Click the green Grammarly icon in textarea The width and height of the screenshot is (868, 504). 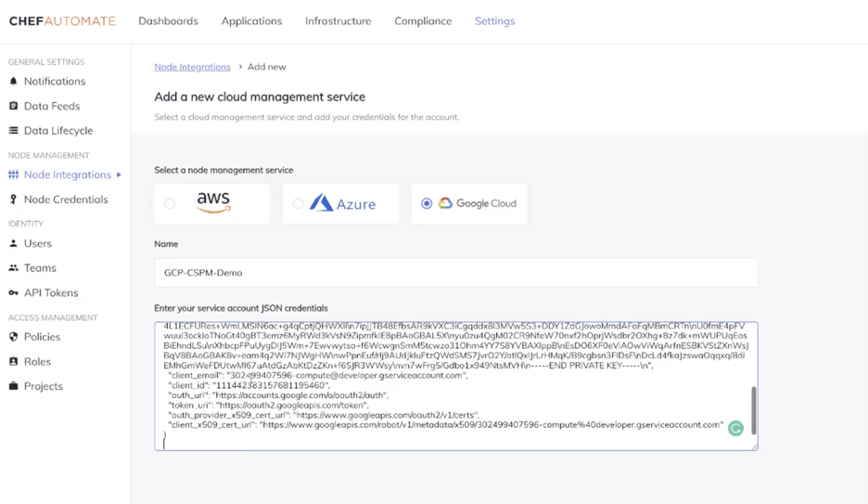(735, 428)
